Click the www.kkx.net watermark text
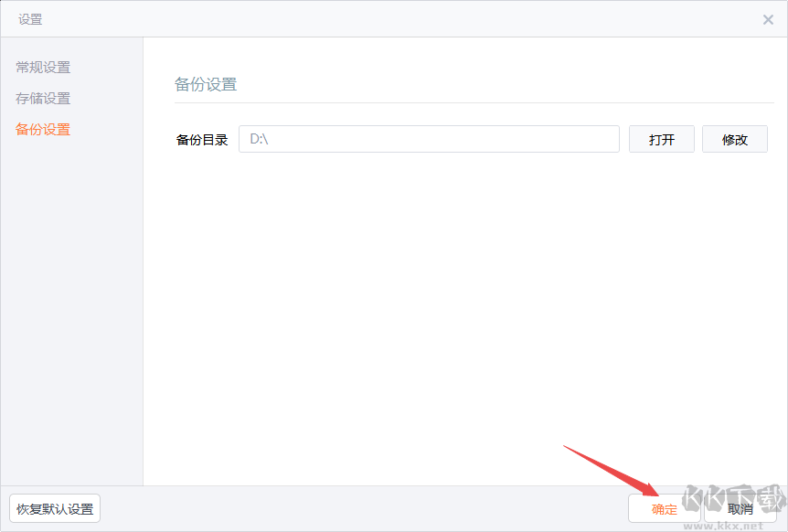 point(723,526)
